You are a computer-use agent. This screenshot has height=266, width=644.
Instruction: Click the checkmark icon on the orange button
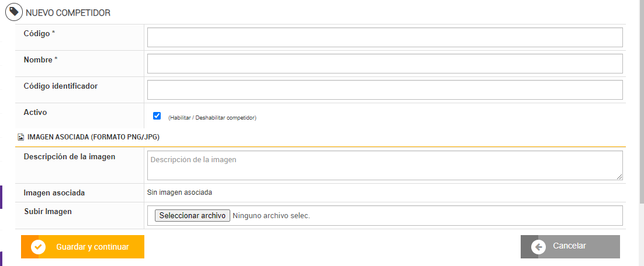38,247
